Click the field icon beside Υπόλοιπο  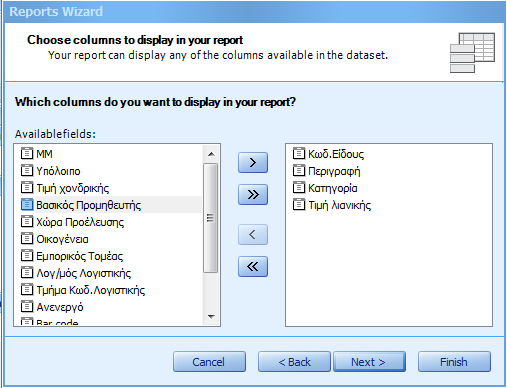pyautogui.click(x=27, y=171)
